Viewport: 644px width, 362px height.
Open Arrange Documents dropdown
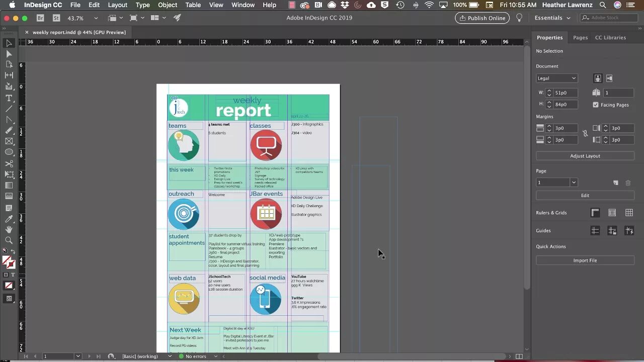point(158,18)
